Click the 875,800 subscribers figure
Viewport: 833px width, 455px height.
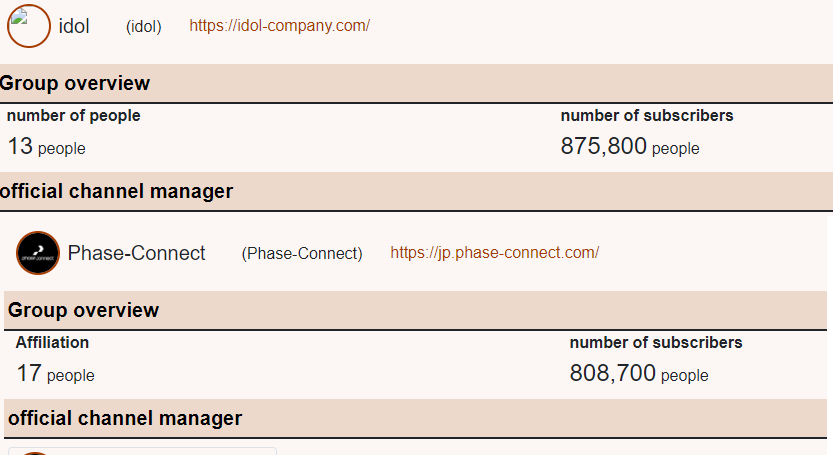pyautogui.click(x=629, y=147)
